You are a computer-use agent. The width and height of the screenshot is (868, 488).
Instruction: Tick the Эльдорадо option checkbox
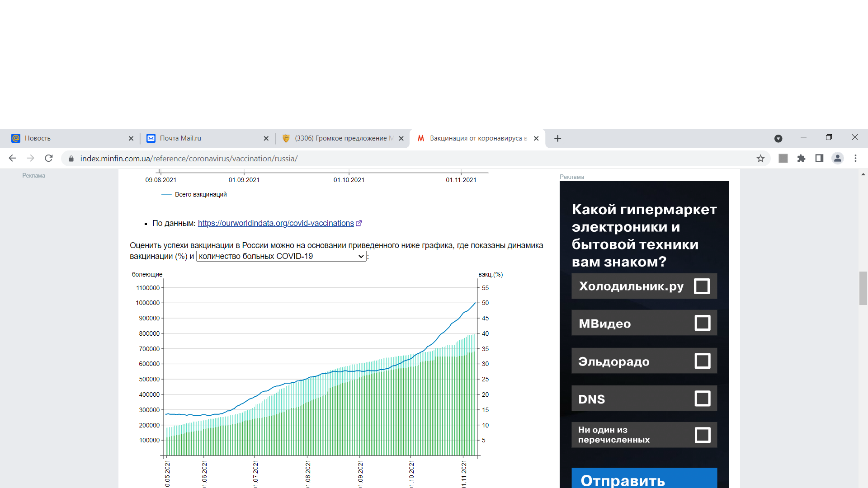(x=702, y=361)
